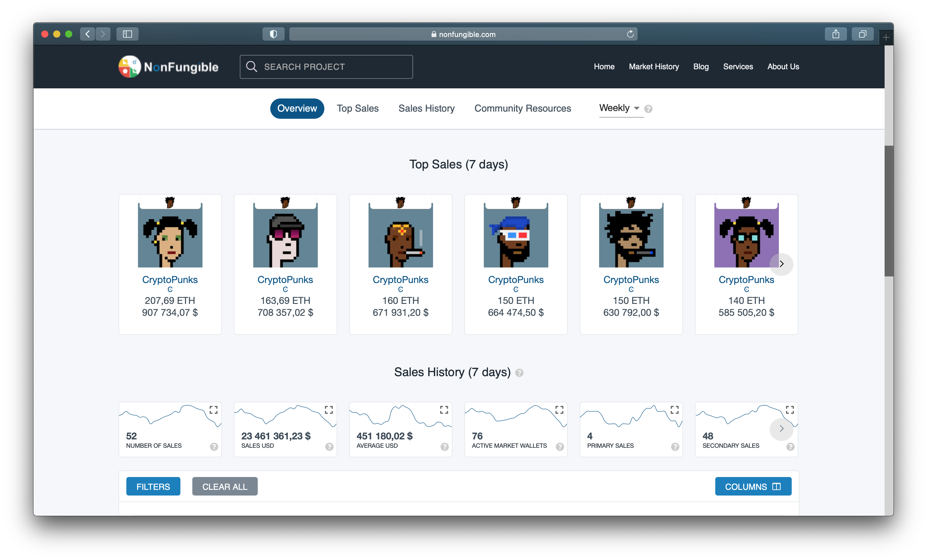Screen dimensions: 927x560
Task: Open the Services nav link
Action: [738, 67]
